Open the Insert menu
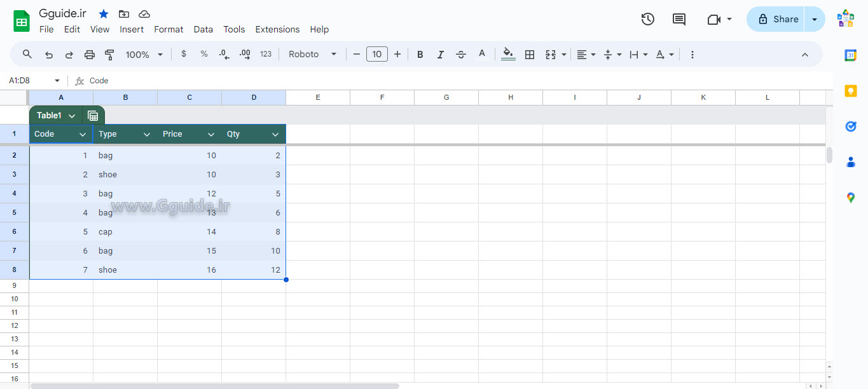The image size is (868, 389). [x=132, y=29]
